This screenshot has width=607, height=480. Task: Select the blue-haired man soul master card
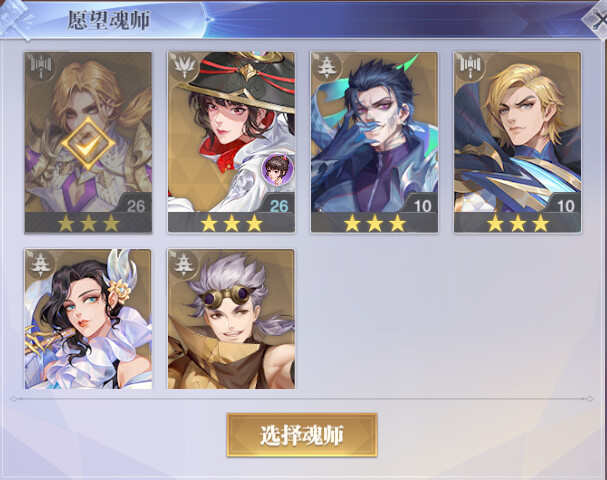374,142
